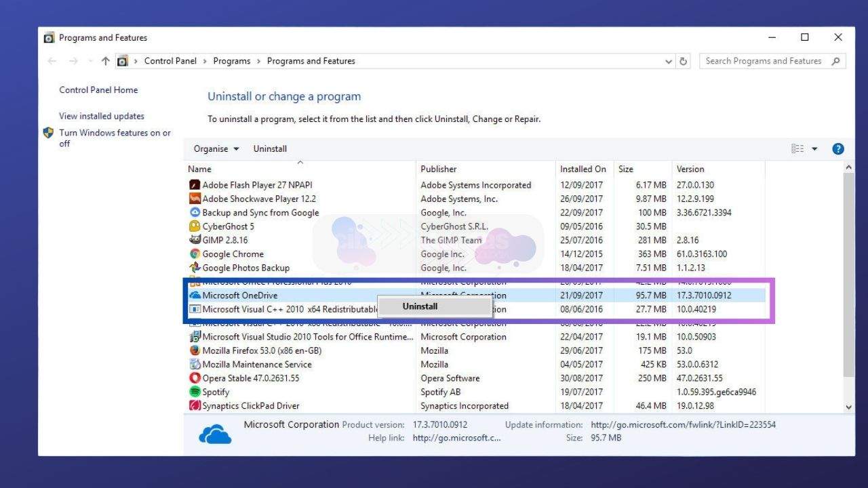Click the update information URL in details pane
Image resolution: width=868 pixels, height=488 pixels.
(684, 425)
